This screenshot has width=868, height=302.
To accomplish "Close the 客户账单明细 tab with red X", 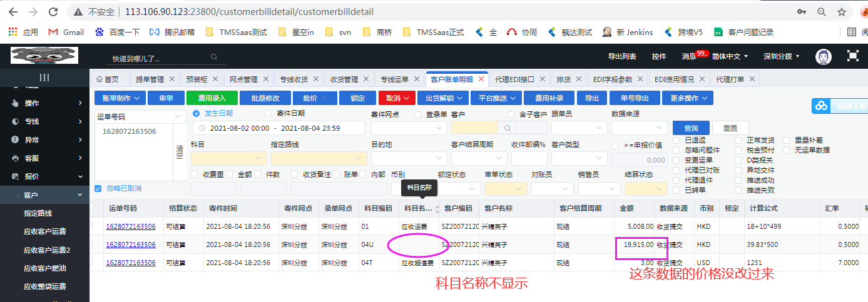I will tap(481, 79).
